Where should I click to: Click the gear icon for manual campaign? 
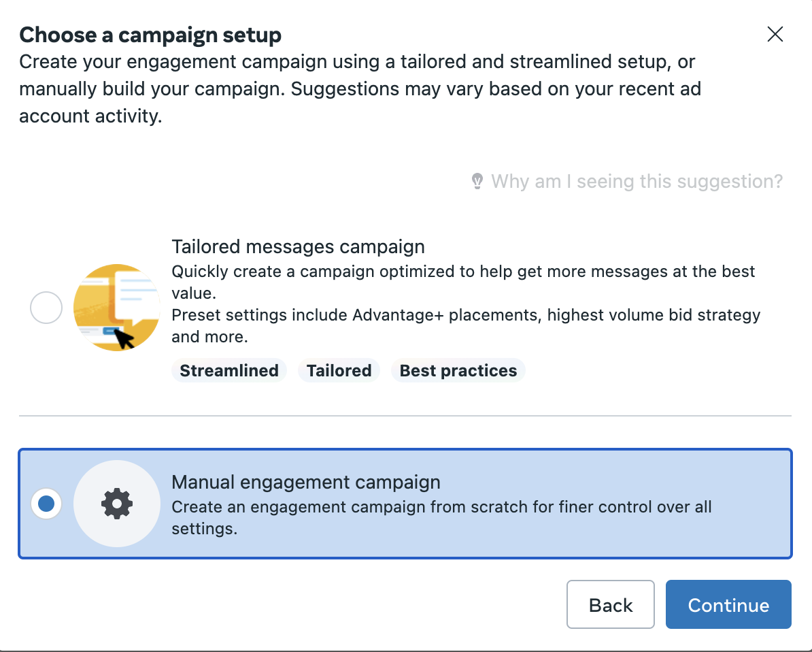click(116, 504)
